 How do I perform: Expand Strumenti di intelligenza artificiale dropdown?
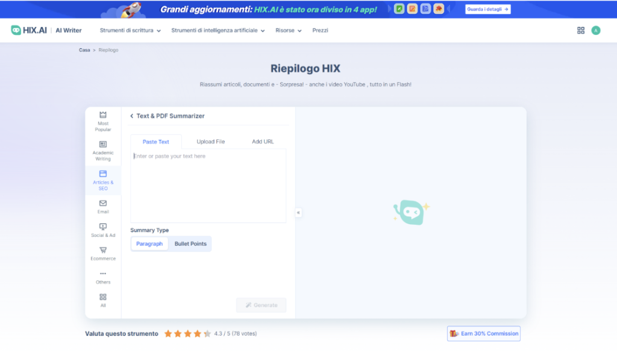pyautogui.click(x=218, y=30)
